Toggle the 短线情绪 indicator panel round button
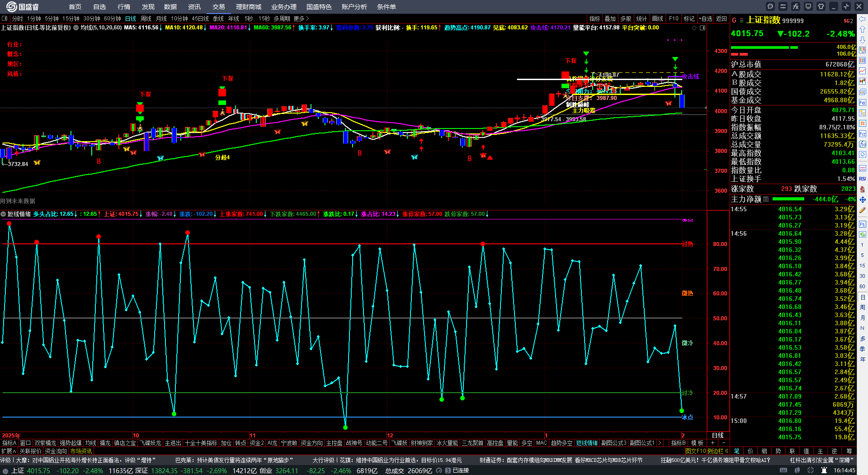Image resolution: width=868 pixels, height=475 pixels. coord(3,214)
